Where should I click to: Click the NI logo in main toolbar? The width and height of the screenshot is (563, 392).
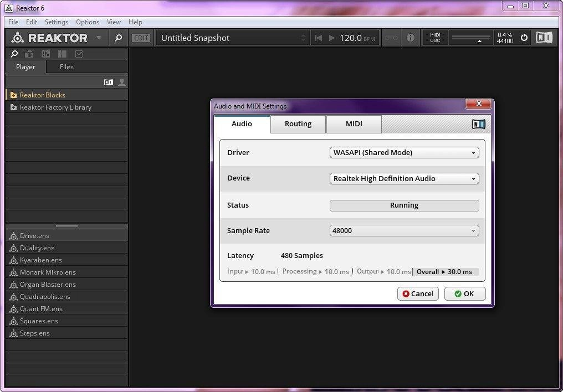[x=544, y=37]
